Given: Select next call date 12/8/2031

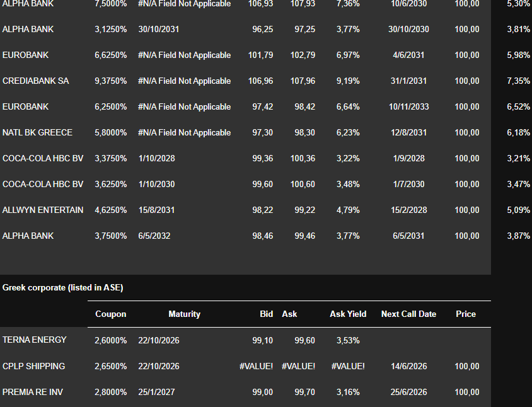Looking at the screenshot, I should (x=408, y=132).
